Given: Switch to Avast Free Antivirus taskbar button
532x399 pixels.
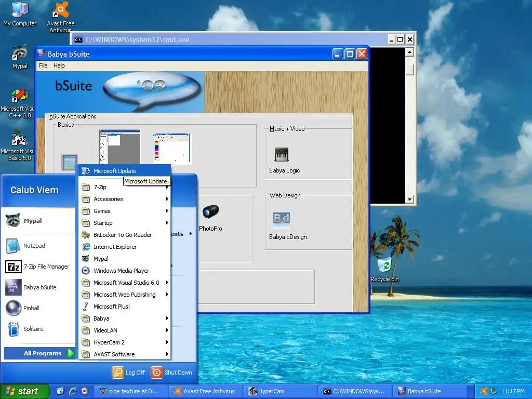Looking at the screenshot, I should click(x=205, y=391).
